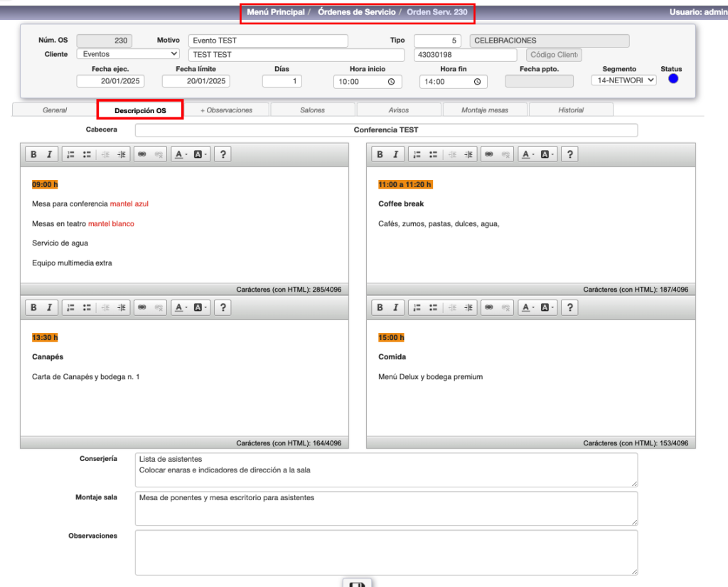Open text color picker in 09:00 h editor

[x=181, y=154]
